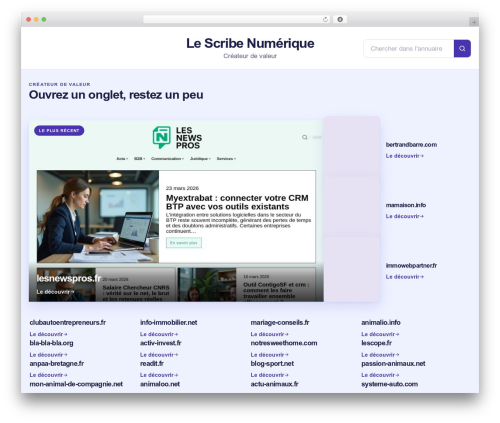500x423 pixels.
Task: Click the browser reload icon
Action: point(325,20)
